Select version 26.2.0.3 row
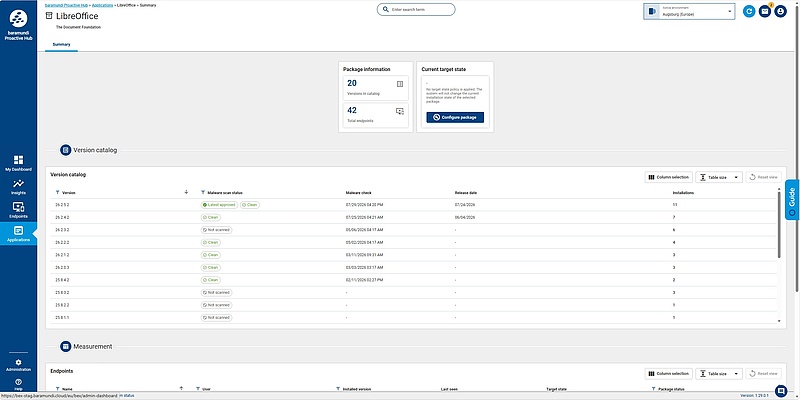This screenshot has width=800, height=400. pos(413,267)
